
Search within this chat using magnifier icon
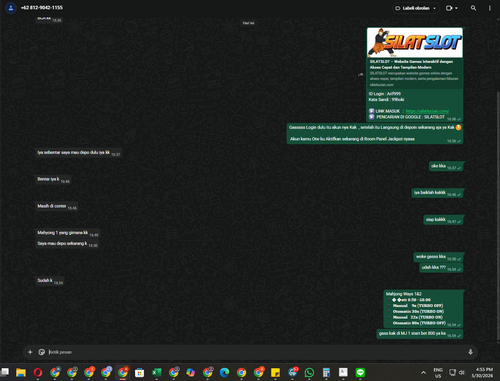coord(473,8)
